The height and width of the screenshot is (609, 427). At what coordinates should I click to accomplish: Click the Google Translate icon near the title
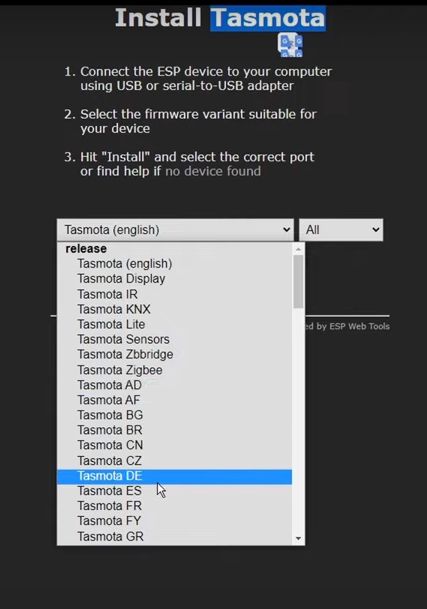pyautogui.click(x=290, y=45)
